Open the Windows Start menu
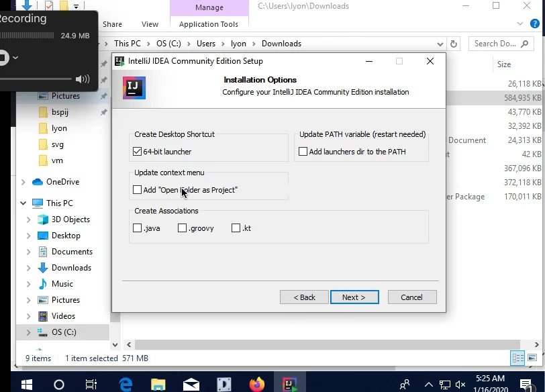This screenshot has width=545, height=392. (27, 385)
